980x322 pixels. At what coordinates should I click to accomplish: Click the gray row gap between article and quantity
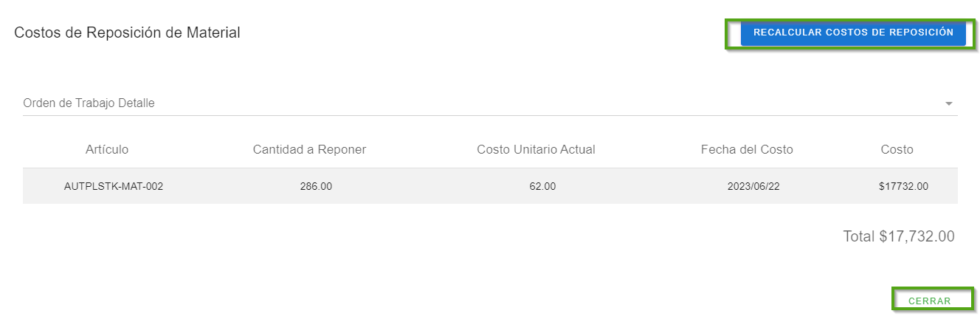221,186
